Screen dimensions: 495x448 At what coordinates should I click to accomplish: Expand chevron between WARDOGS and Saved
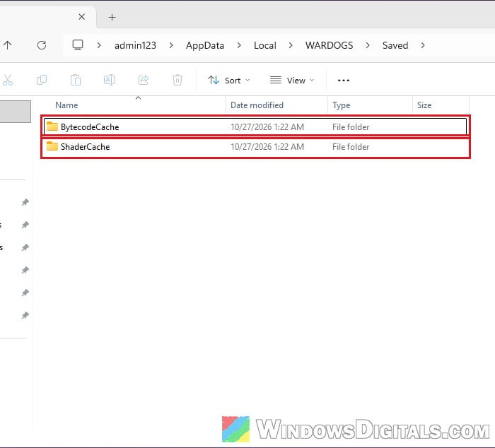tap(368, 45)
